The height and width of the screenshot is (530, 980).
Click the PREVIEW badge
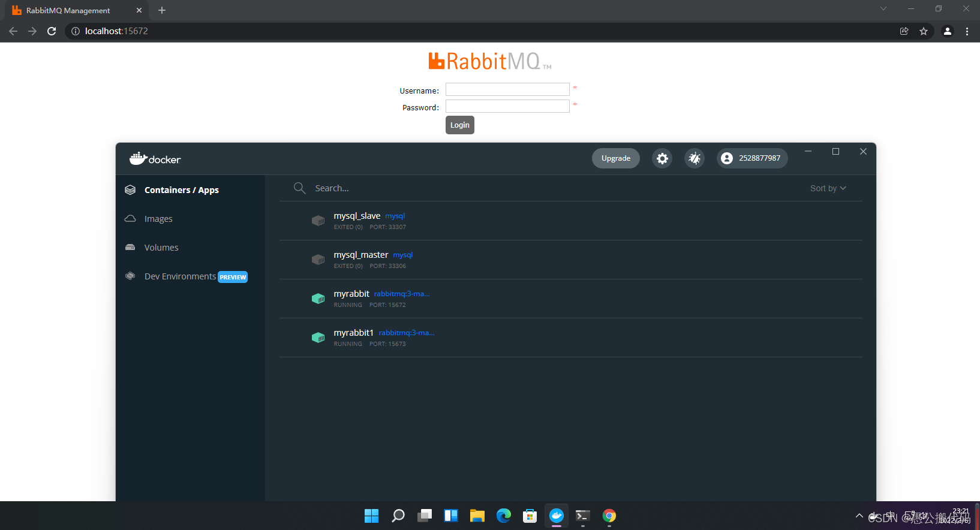(233, 277)
